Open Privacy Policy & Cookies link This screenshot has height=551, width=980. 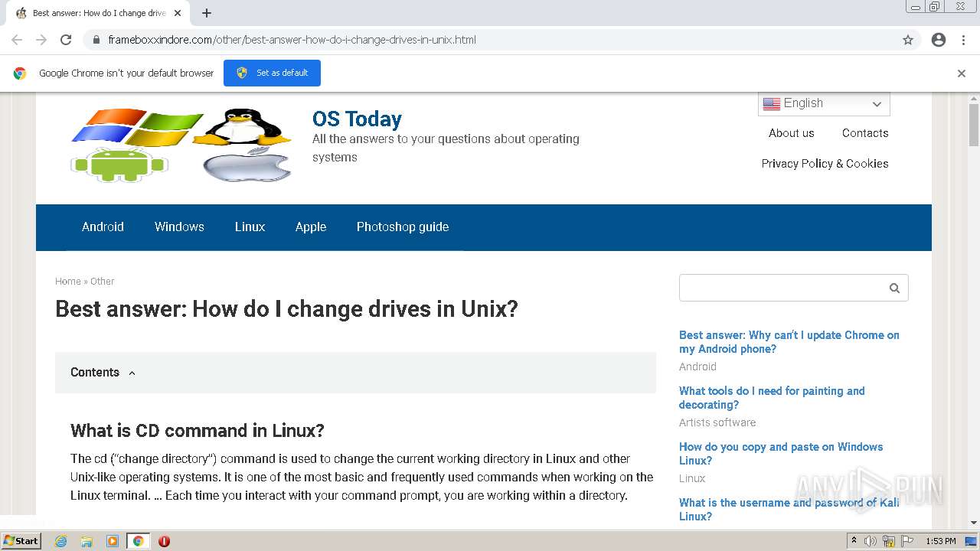coord(825,164)
